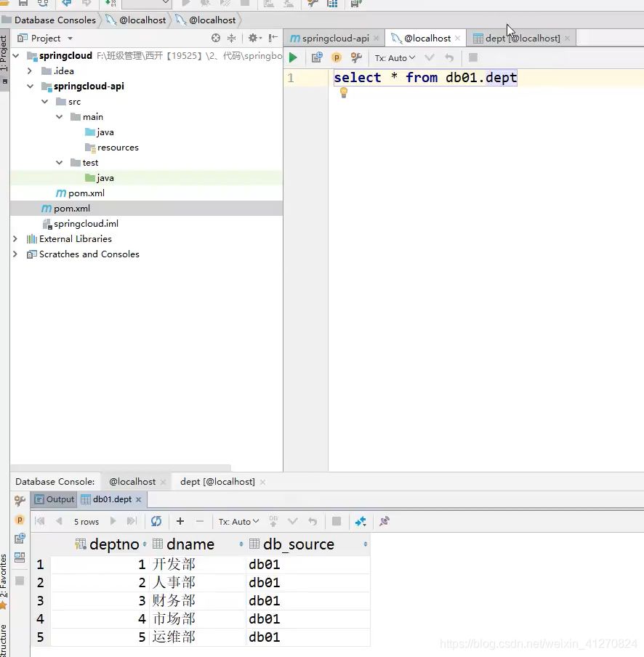The height and width of the screenshot is (657, 644).
Task: Expand Scratches and Consoles node
Action: pos(15,254)
